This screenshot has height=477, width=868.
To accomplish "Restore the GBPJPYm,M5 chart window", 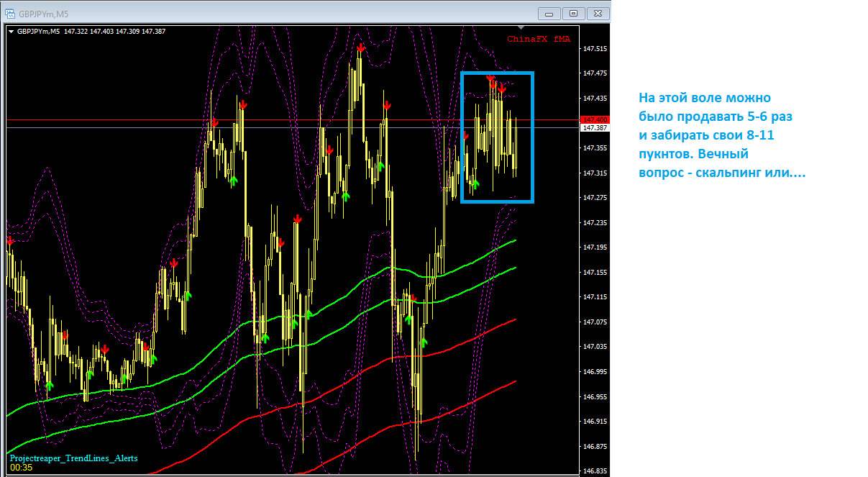I will 574,12.
